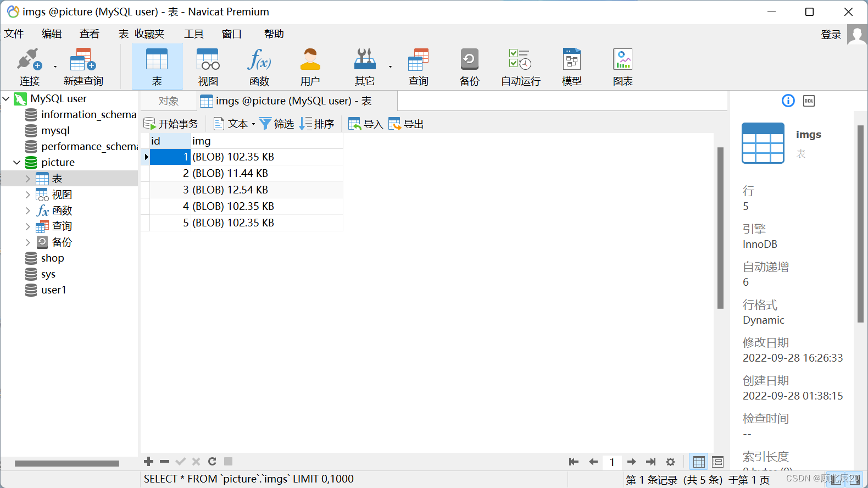Collapse the picture database node
This screenshot has height=488, width=868.
17,163
